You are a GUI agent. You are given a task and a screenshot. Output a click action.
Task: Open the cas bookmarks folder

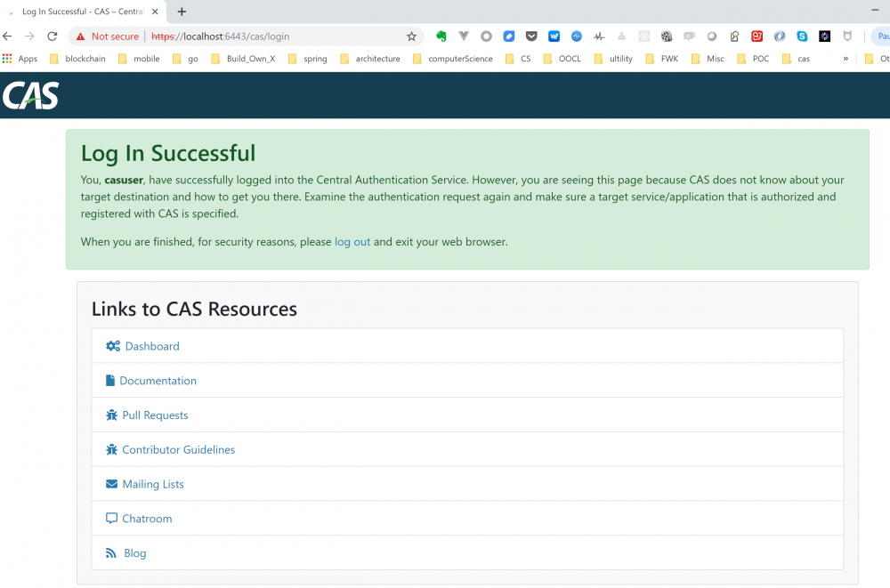[x=797, y=59]
